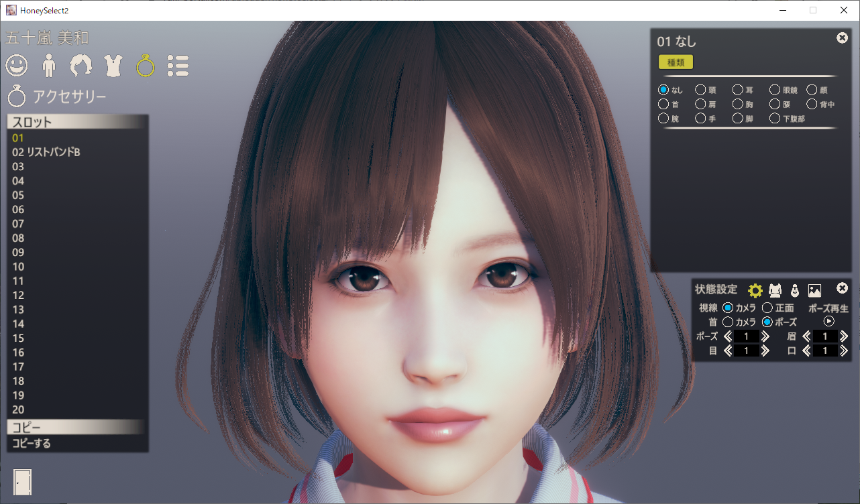This screenshot has width=860, height=504.
Task: Choose the 眼鏡 accessory type radio button
Action: coord(775,89)
